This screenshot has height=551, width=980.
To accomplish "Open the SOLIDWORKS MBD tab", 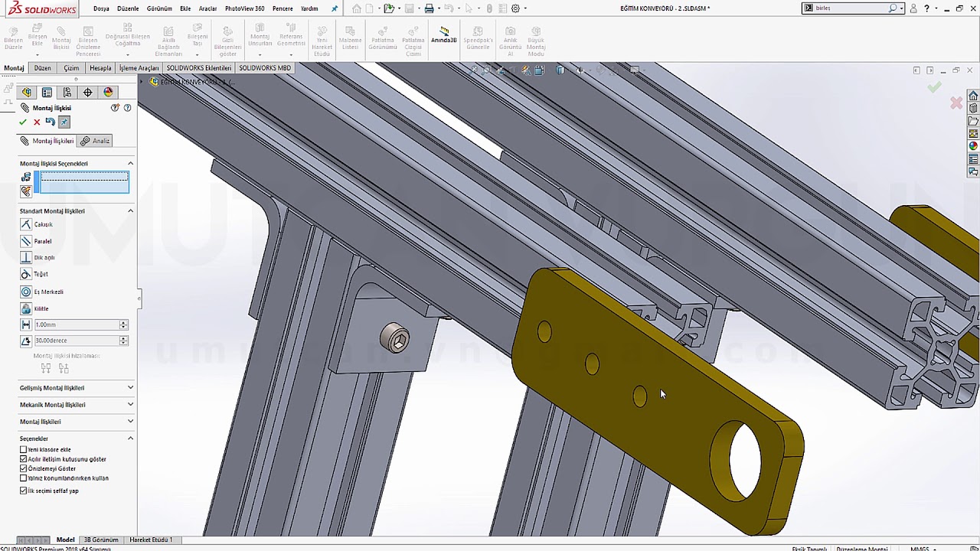I will click(265, 68).
